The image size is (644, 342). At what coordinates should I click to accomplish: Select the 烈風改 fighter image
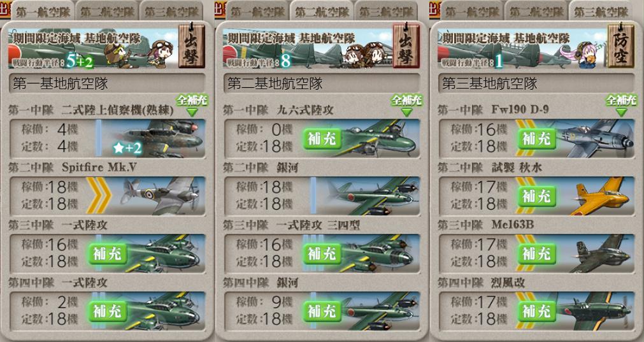point(596,311)
